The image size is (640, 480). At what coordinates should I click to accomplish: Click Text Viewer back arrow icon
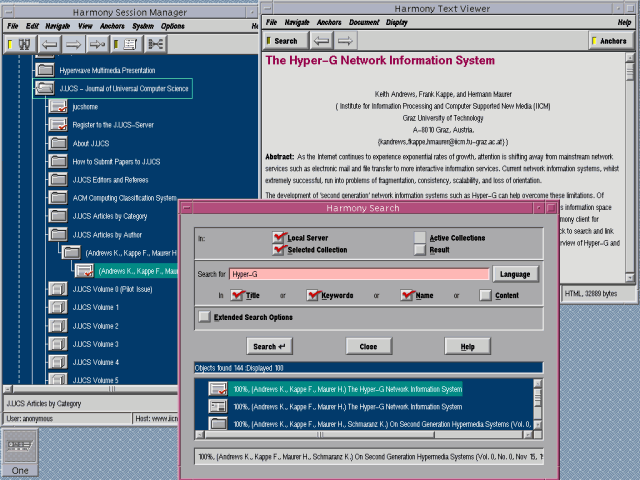pyautogui.click(x=322, y=41)
